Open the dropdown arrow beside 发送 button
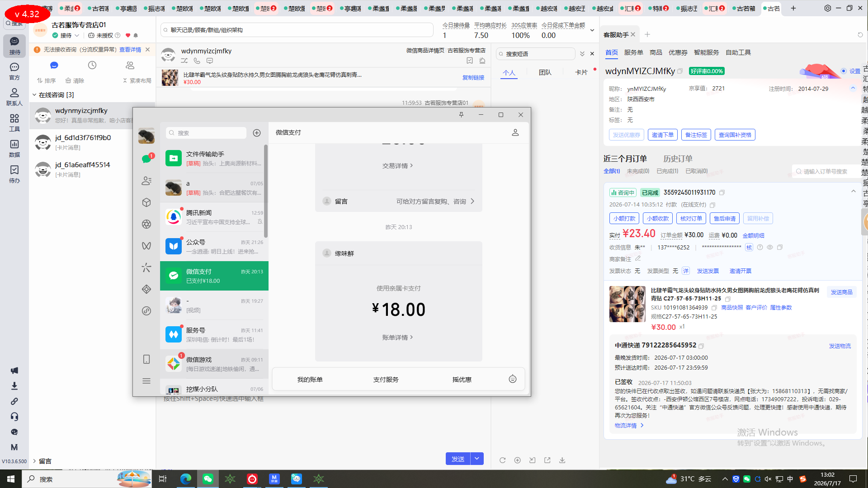 coord(477,459)
